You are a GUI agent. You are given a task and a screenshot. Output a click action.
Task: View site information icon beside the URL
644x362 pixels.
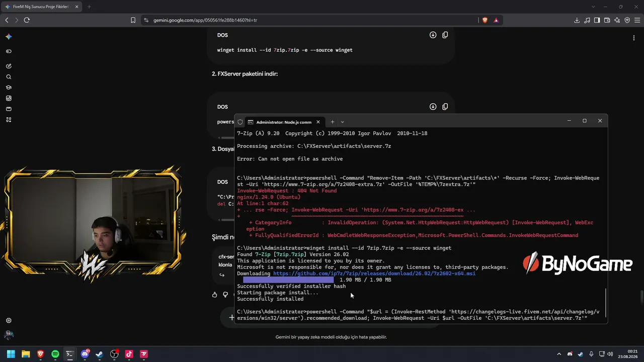(x=146, y=20)
